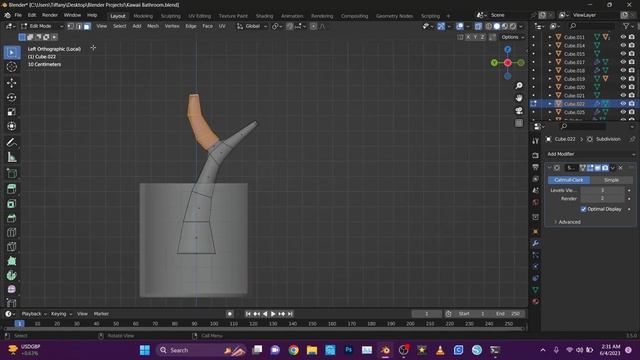Open the Edit Mode dropdown
640x360 pixels.
(x=42, y=26)
